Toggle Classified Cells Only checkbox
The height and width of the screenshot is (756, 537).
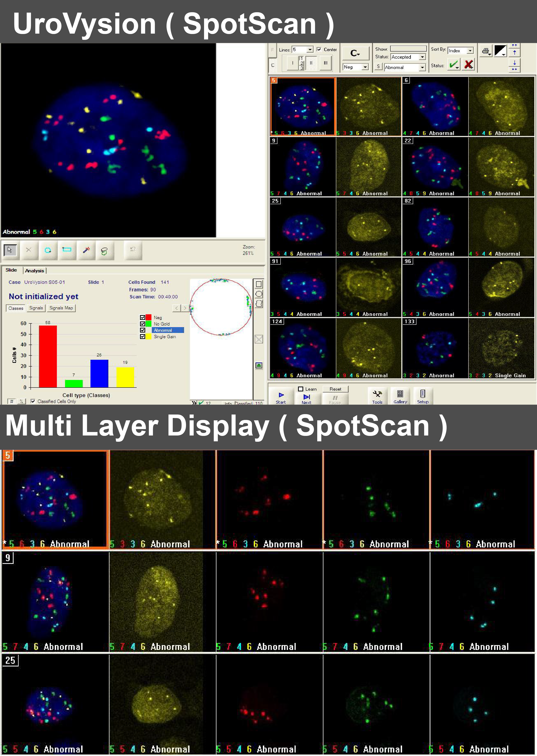coord(33,401)
